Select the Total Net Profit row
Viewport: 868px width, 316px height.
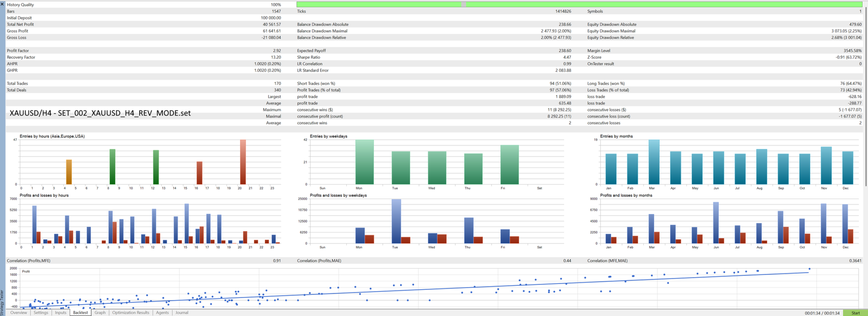(x=144, y=24)
